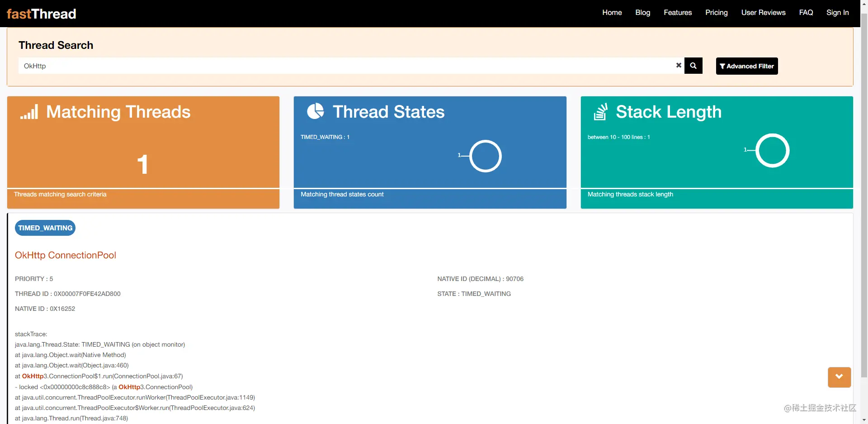Go to the Home menu item
Viewport: 868px width, 424px height.
(612, 13)
